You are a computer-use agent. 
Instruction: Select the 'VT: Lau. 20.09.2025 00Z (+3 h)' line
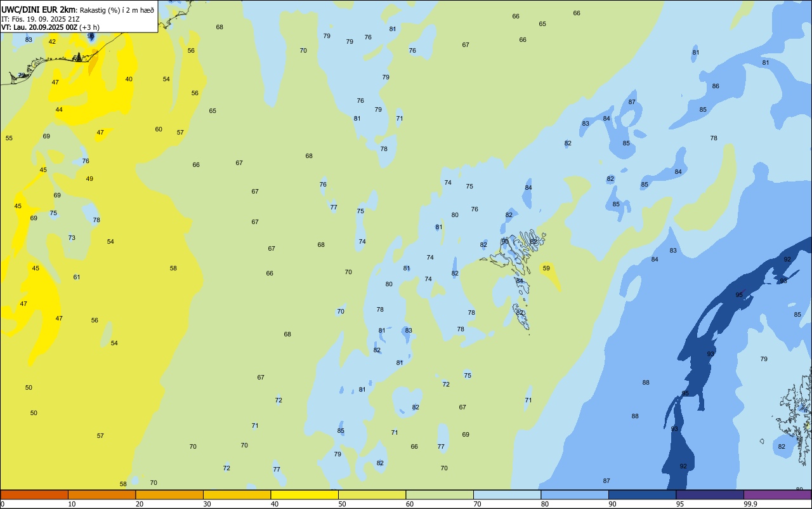50,27
